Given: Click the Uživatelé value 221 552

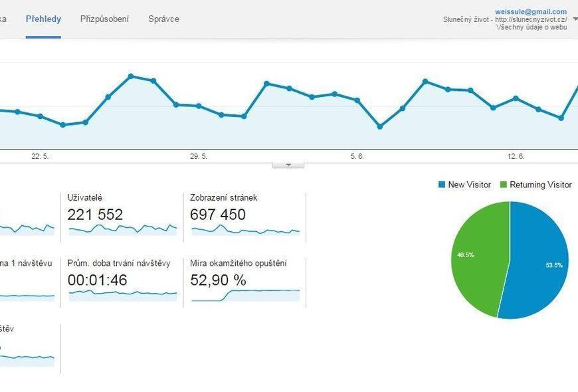Looking at the screenshot, I should [95, 215].
